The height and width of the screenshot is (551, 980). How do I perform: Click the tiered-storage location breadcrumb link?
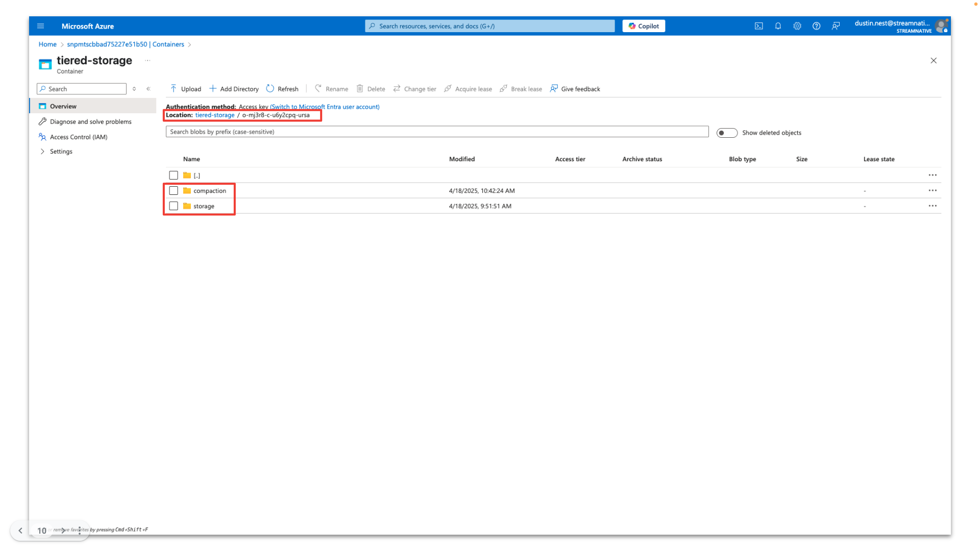tap(214, 115)
